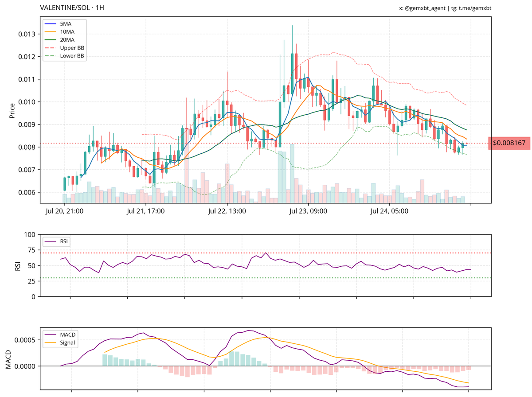Click the Jul 23, 09:00 time label
This screenshot has height=397, width=532.
point(308,211)
